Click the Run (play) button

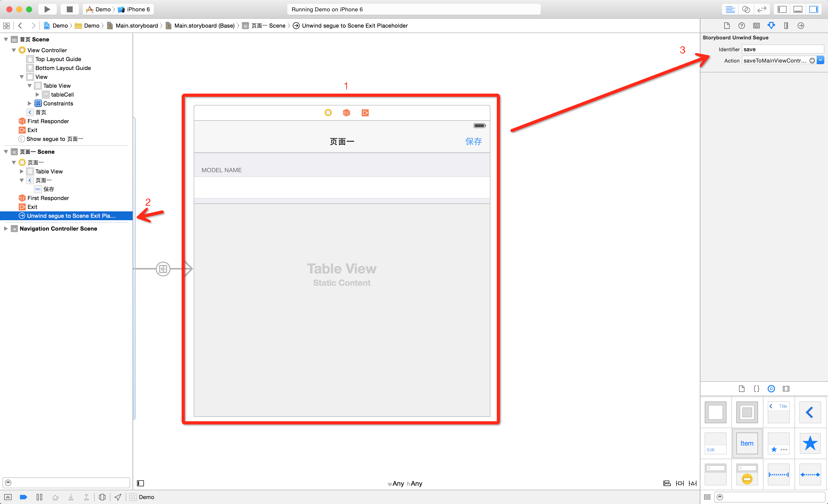coord(47,9)
